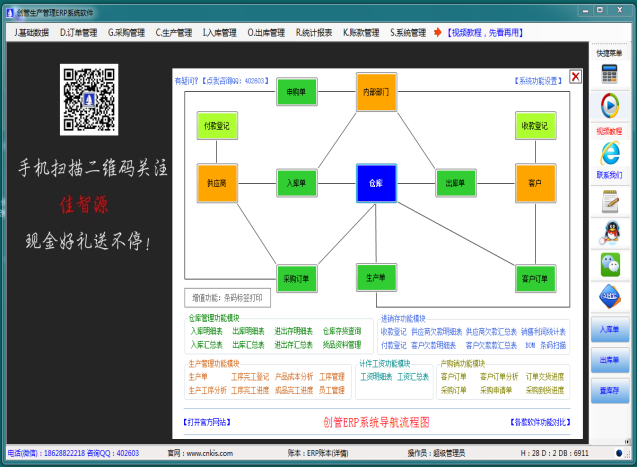
Task: Open the Internet Explorer contact icon
Action: (608, 152)
